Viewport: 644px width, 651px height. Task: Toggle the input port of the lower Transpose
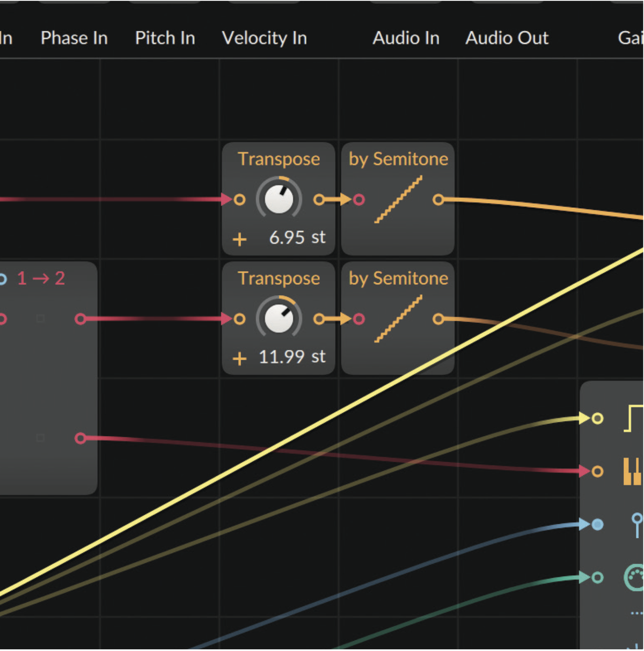coord(239,319)
